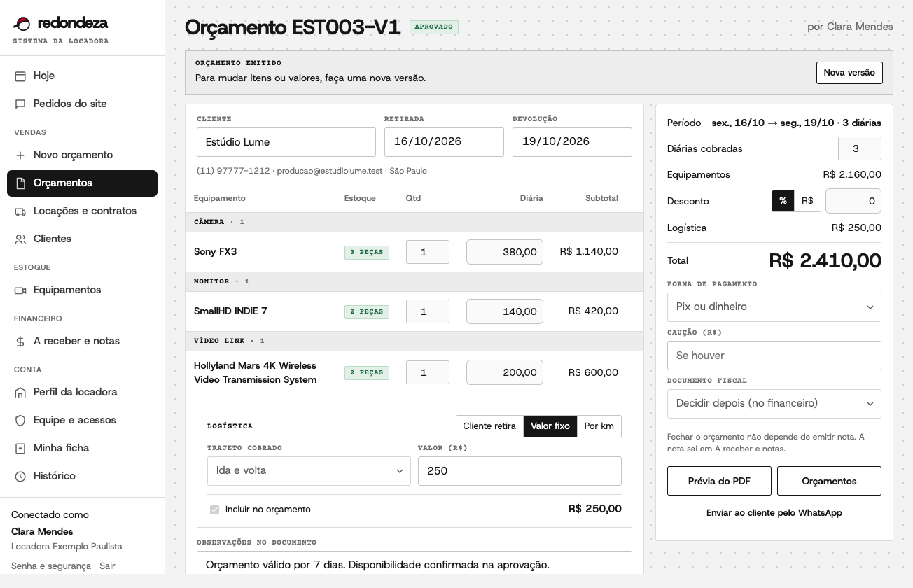Open the Documento fiscal dropdown
Screen dimensions: 913x588
point(774,404)
